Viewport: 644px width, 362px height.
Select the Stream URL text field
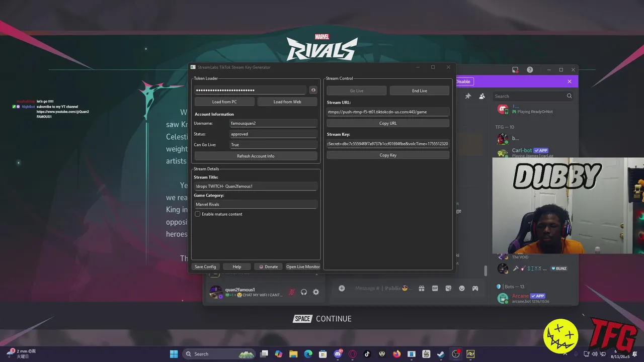388,112
